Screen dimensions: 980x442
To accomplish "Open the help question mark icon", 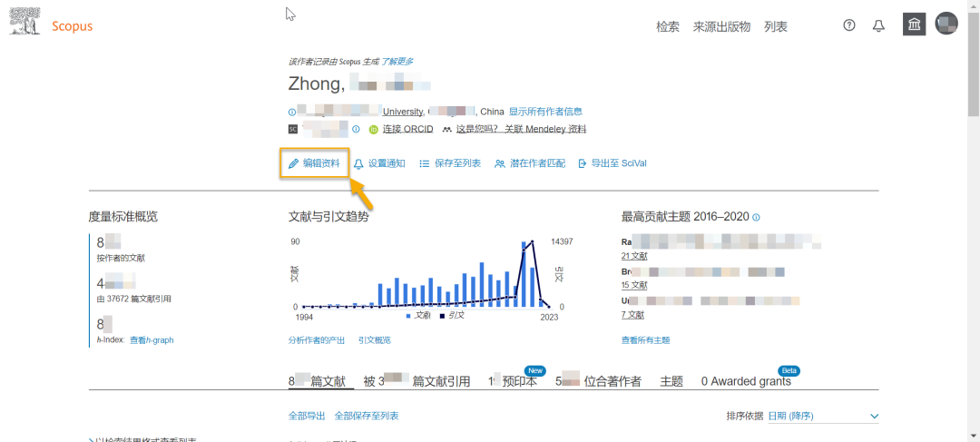I will [848, 25].
